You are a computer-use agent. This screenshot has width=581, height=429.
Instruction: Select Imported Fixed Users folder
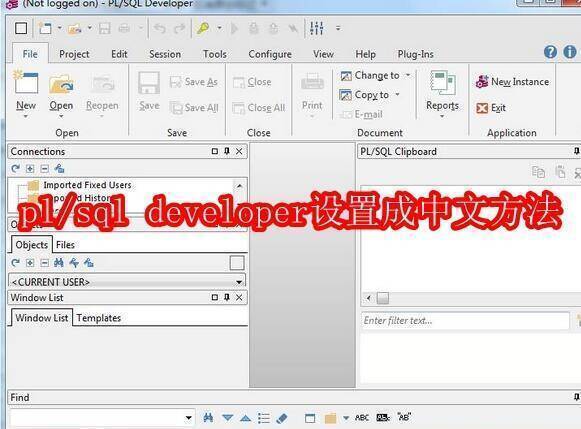[80, 184]
